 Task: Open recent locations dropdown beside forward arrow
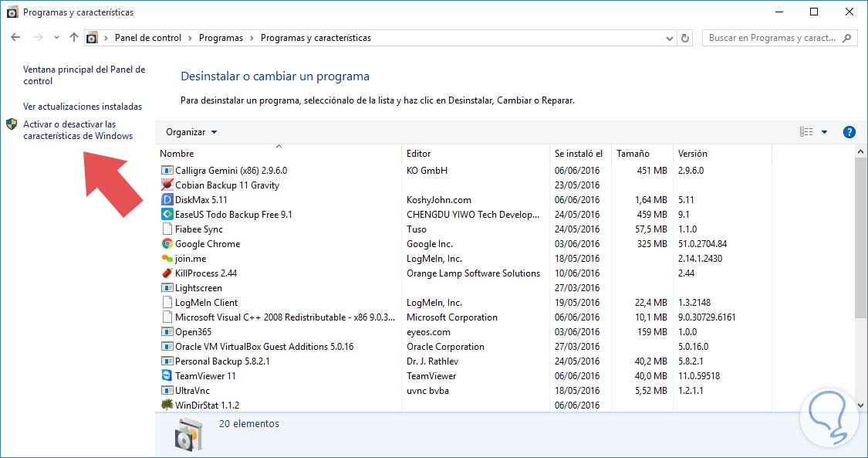tap(56, 38)
